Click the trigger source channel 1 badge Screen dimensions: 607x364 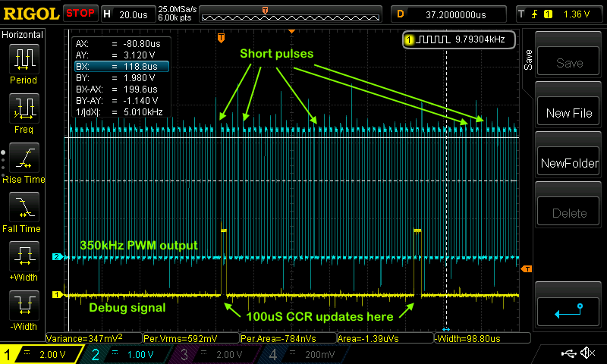click(548, 14)
